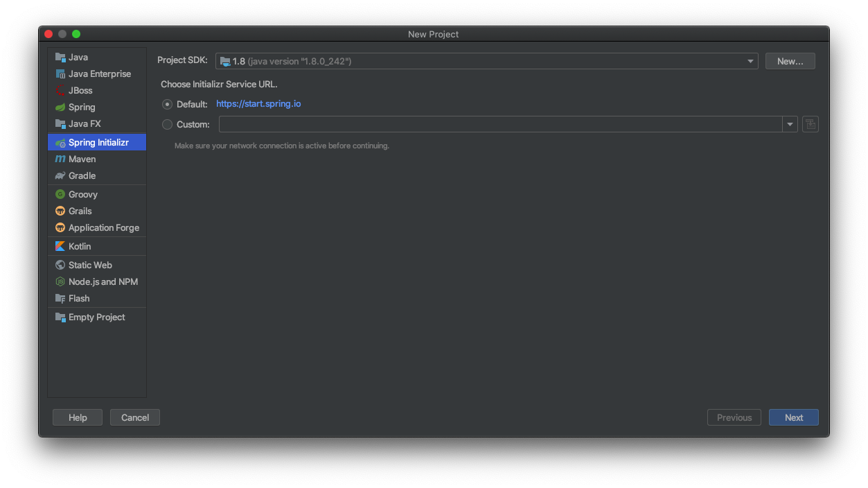
Task: Click the Java Enterprise icon
Action: (x=60, y=73)
